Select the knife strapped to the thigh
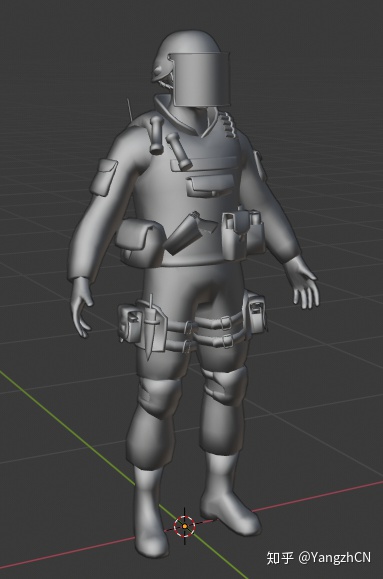The height and width of the screenshot is (579, 383). [150, 328]
